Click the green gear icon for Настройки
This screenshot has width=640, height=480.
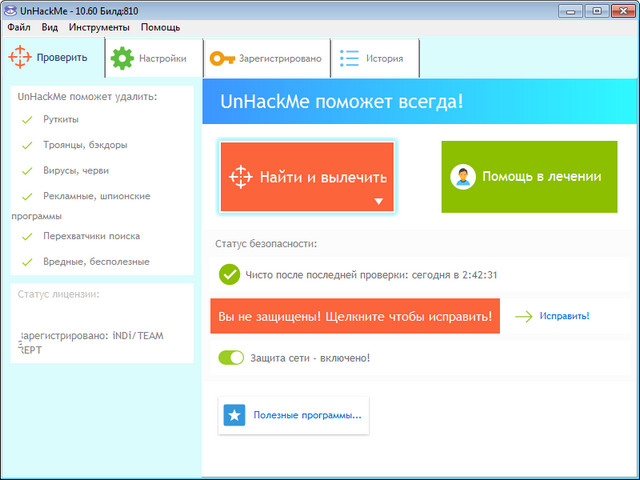coord(122,58)
